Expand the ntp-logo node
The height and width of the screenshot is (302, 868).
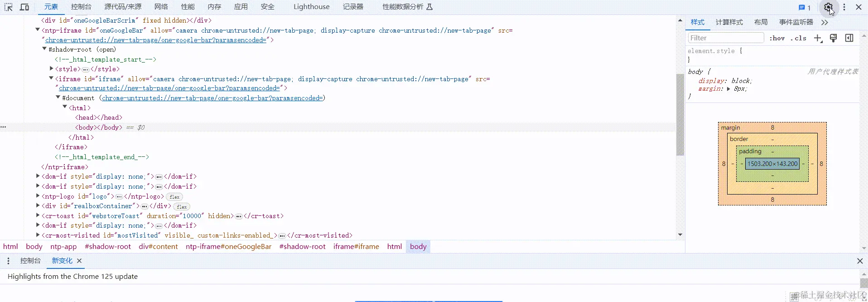click(x=38, y=196)
